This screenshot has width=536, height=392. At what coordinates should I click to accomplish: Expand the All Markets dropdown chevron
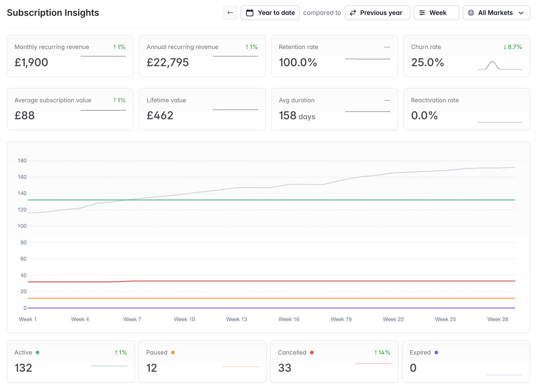pos(521,13)
